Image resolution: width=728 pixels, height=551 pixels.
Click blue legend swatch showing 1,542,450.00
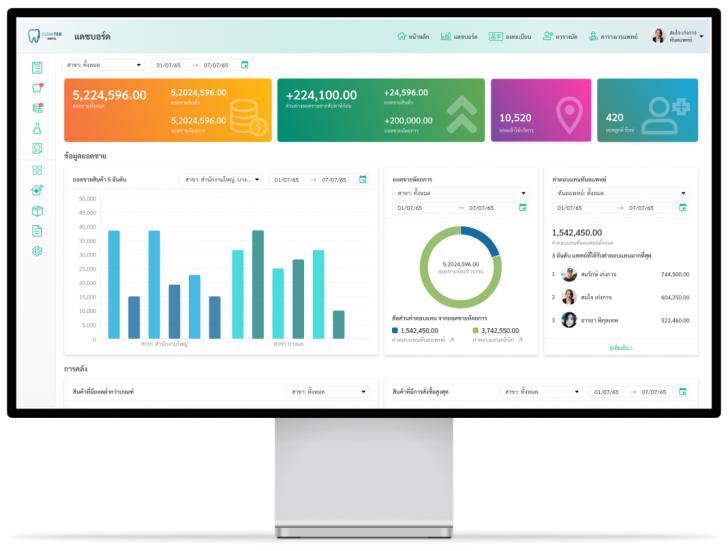[395, 331]
